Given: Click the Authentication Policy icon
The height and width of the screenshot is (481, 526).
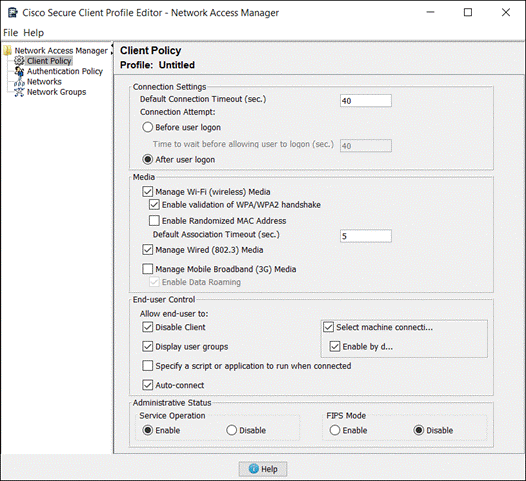Looking at the screenshot, I should tap(19, 71).
